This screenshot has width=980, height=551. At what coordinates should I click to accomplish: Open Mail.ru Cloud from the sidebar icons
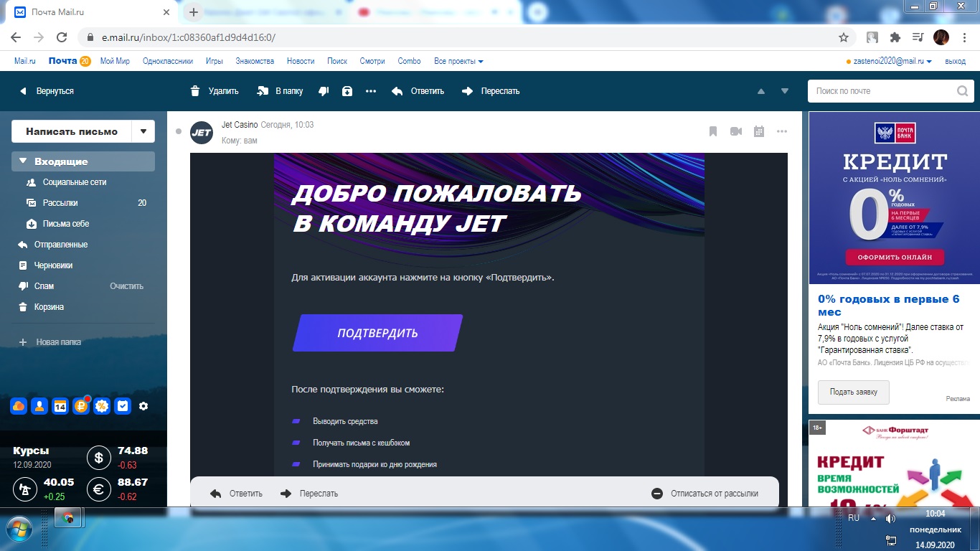[18, 406]
